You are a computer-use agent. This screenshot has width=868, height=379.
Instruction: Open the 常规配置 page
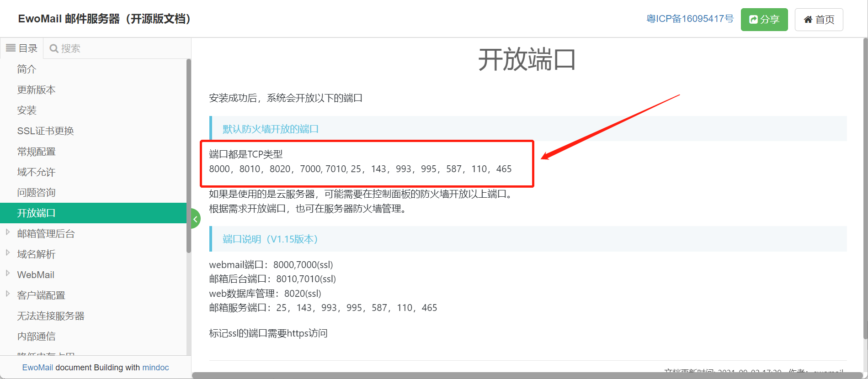tap(36, 152)
